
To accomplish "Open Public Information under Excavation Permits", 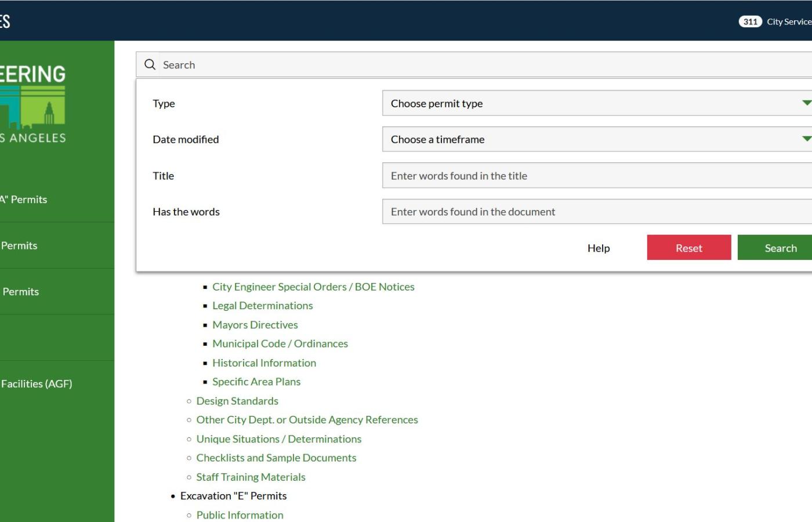I will coord(240,514).
